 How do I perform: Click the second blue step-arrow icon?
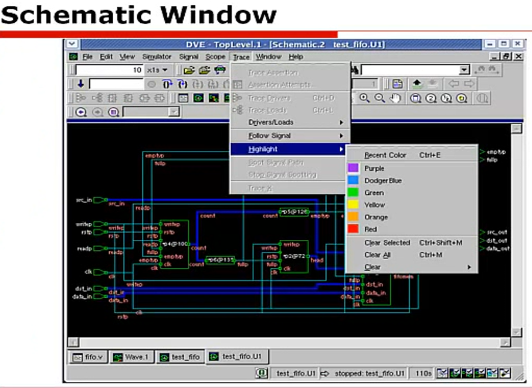point(183,84)
